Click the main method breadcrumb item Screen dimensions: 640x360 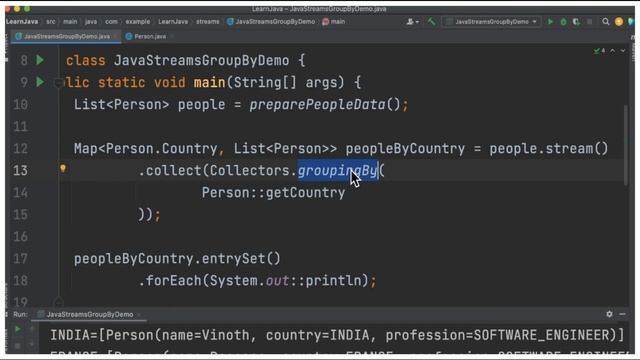point(333,22)
